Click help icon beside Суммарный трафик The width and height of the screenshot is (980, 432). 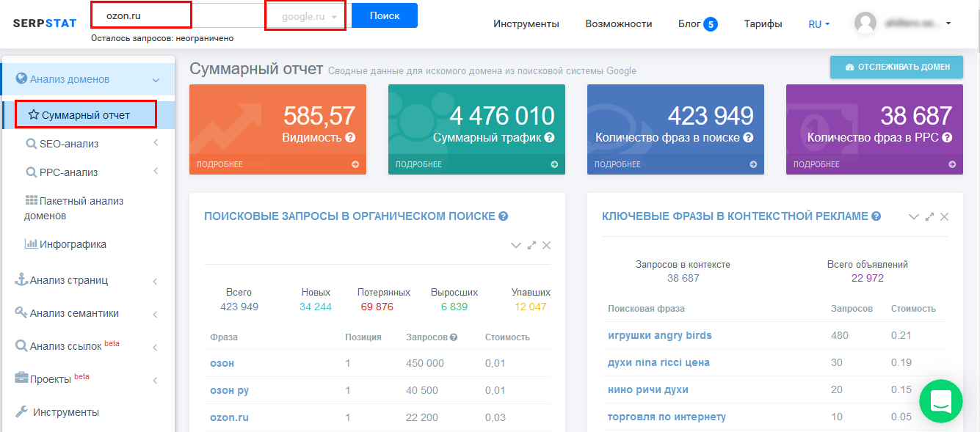point(549,137)
